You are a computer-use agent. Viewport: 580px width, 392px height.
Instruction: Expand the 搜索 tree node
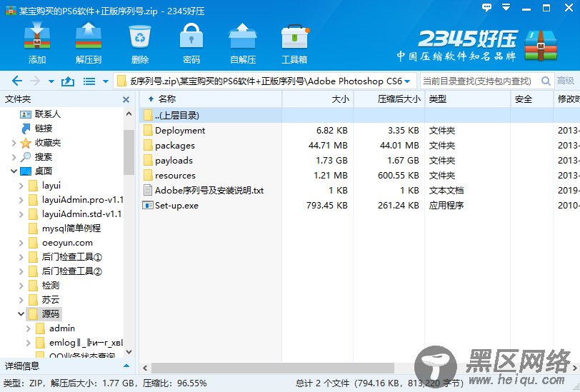click(x=14, y=157)
